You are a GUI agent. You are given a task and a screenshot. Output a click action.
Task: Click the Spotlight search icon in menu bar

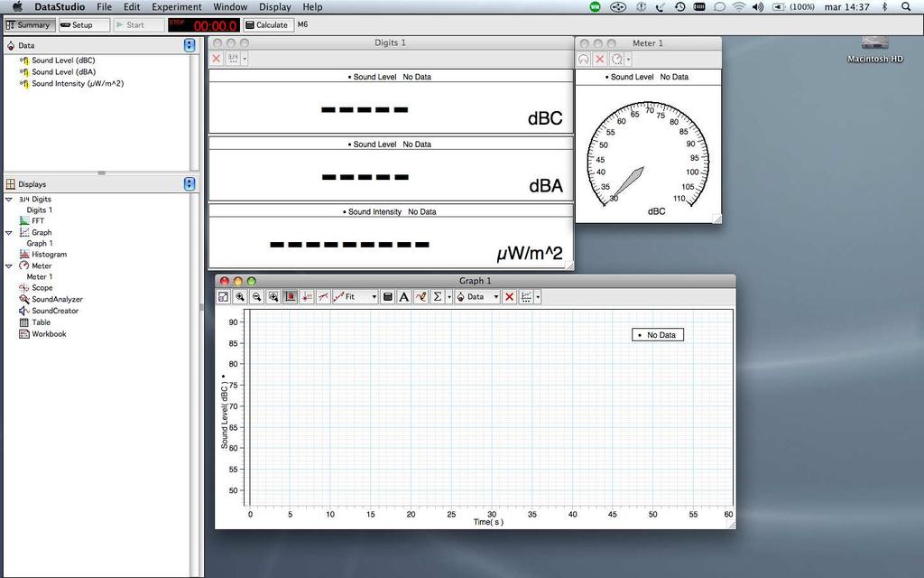tap(906, 7)
